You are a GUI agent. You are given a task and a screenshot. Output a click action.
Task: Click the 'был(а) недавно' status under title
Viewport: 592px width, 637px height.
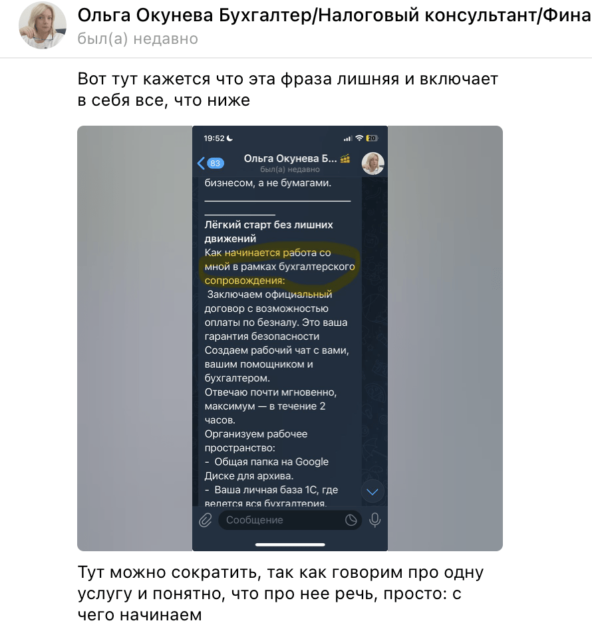pos(138,39)
